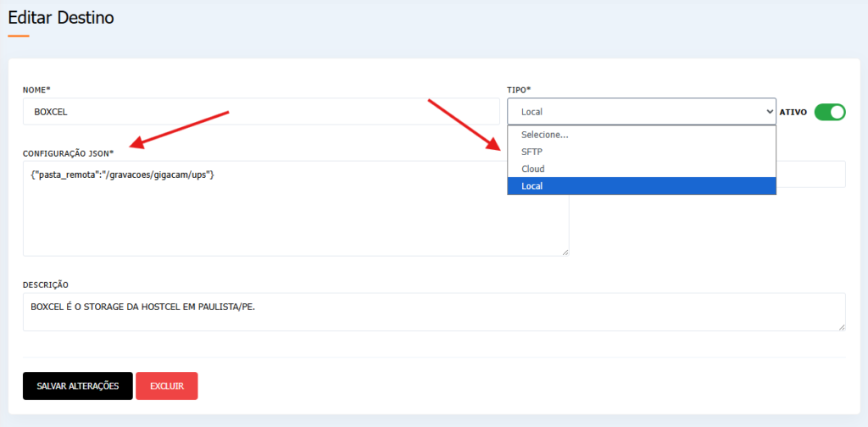Open the TIPO combo box showing Local
The image size is (868, 427).
pyautogui.click(x=642, y=112)
